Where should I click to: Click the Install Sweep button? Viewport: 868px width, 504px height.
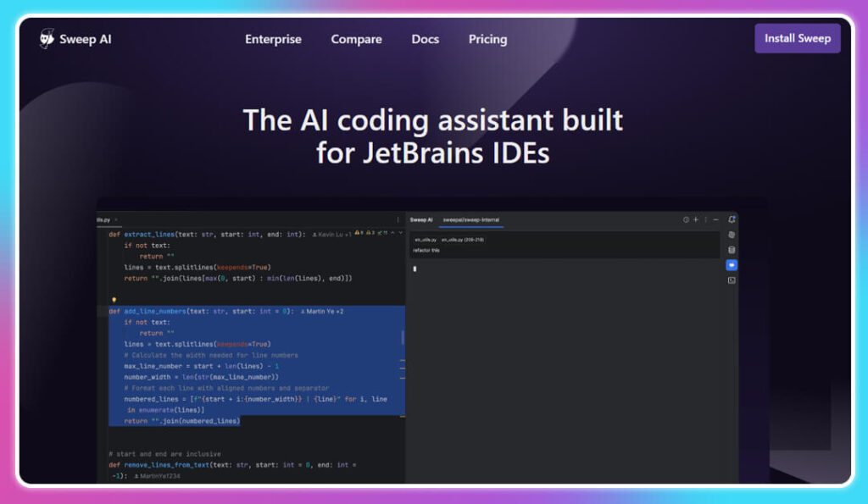click(797, 38)
